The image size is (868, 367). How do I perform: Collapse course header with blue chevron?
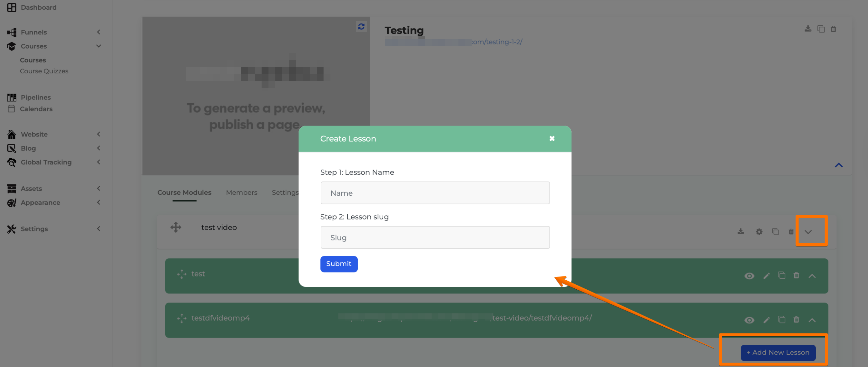coord(838,165)
